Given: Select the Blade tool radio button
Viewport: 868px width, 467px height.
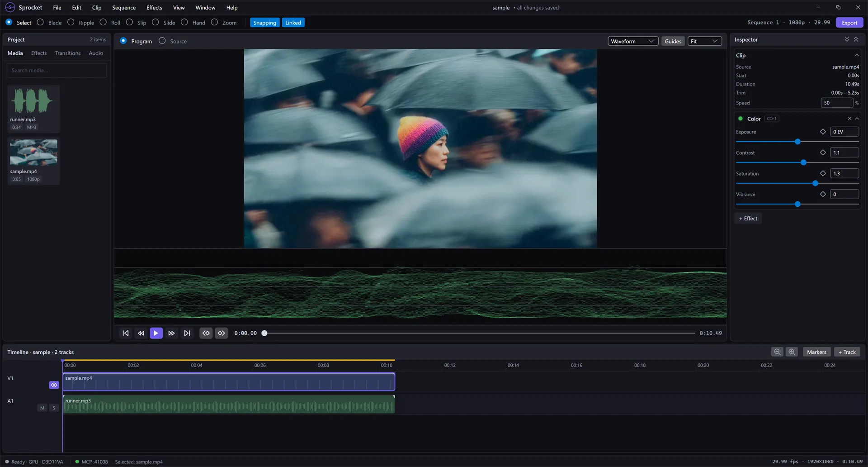Looking at the screenshot, I should point(40,22).
